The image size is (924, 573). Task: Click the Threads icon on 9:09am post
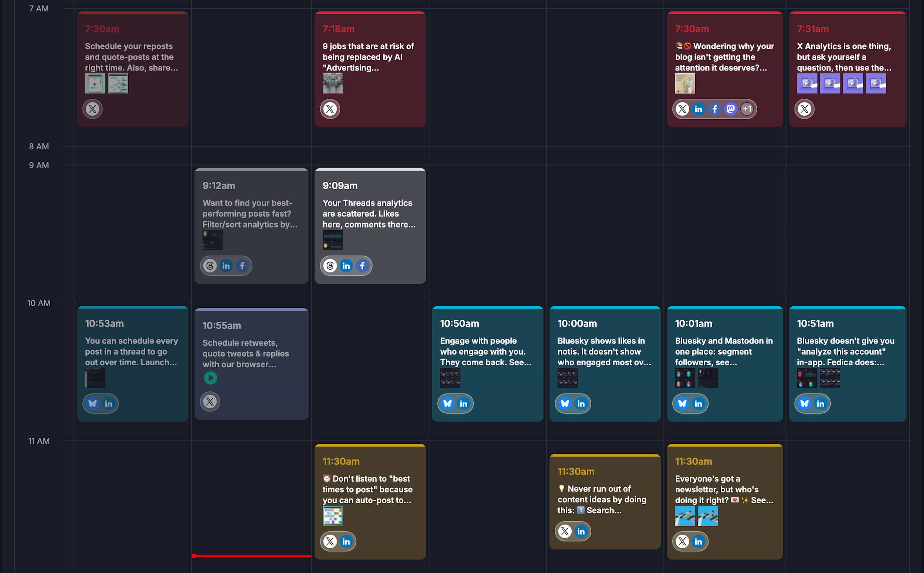[x=330, y=266]
